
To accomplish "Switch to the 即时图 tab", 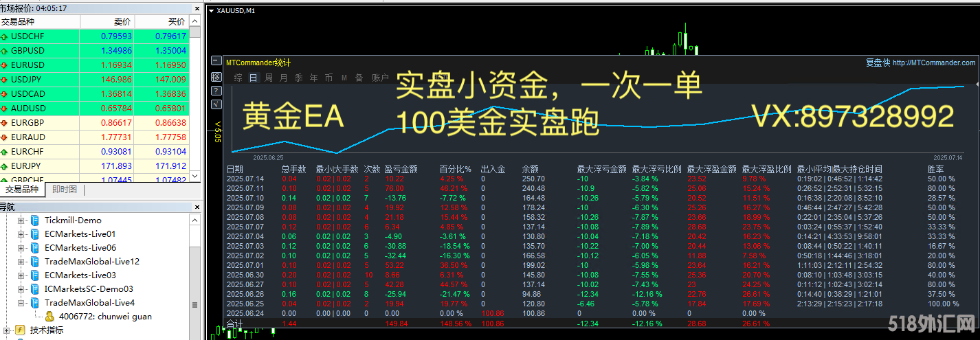I will tap(65, 190).
